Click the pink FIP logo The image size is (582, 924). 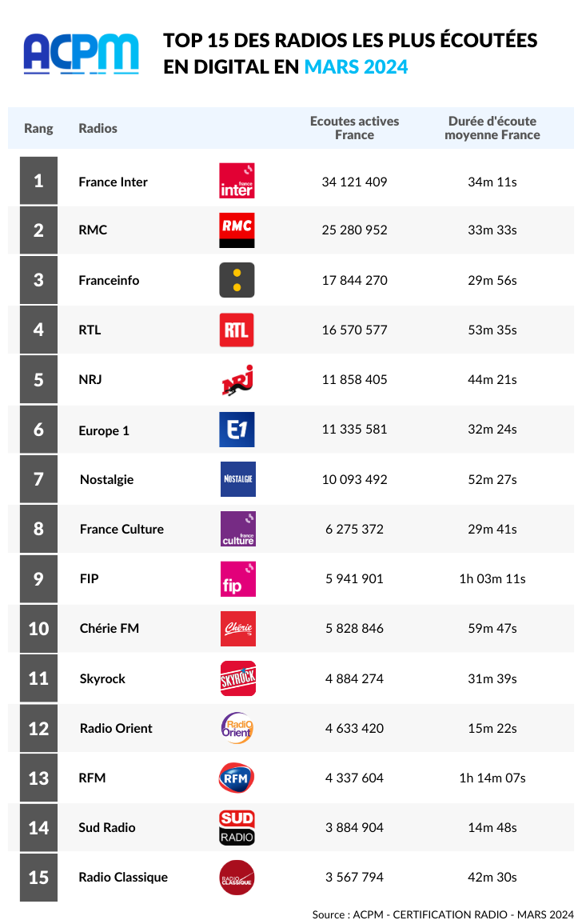pos(238,578)
